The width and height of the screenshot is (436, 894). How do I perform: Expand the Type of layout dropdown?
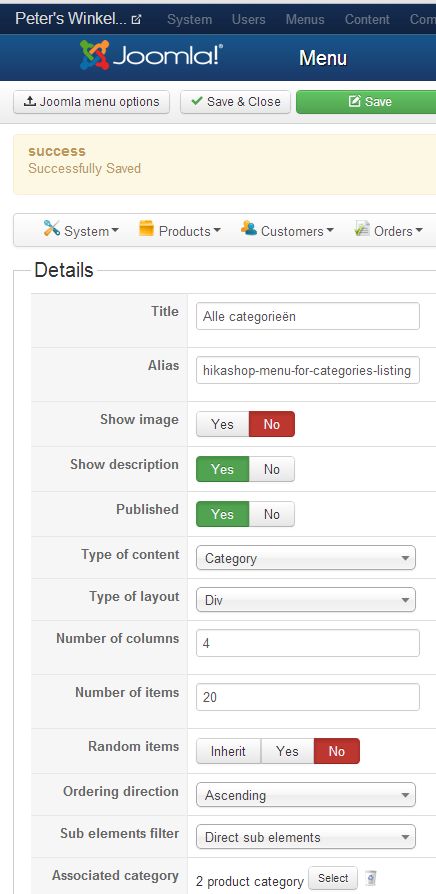[x=306, y=600]
